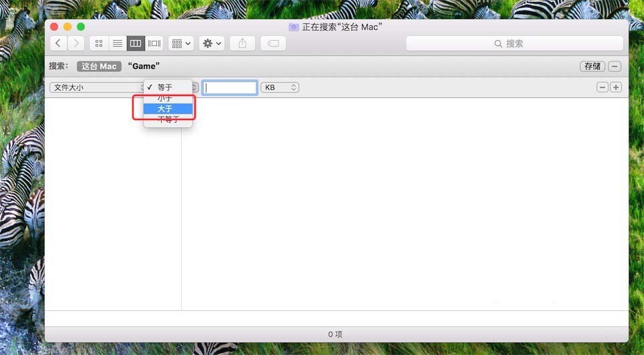
Task: Pick 不等于 from the comparison menu
Action: point(168,119)
